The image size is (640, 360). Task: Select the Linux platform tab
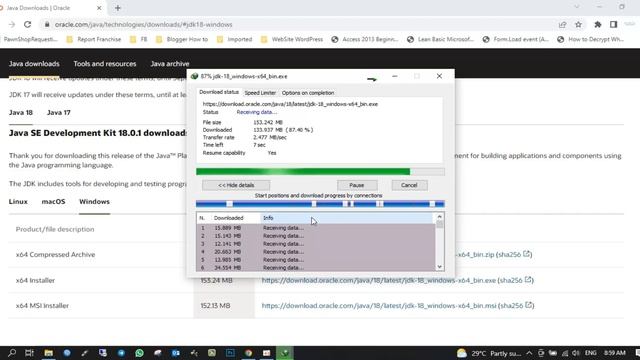point(18,202)
